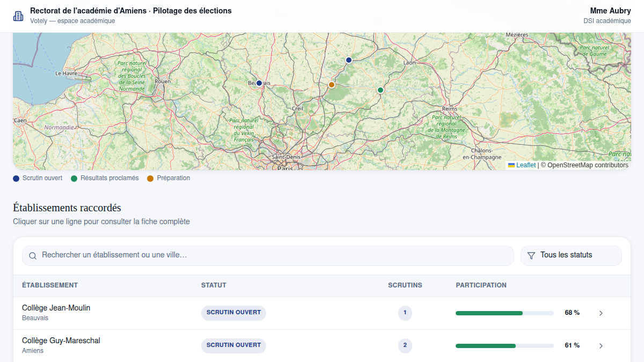644x362 pixels.
Task: Open the OpenStreetMap contributors link
Action: tap(588, 165)
